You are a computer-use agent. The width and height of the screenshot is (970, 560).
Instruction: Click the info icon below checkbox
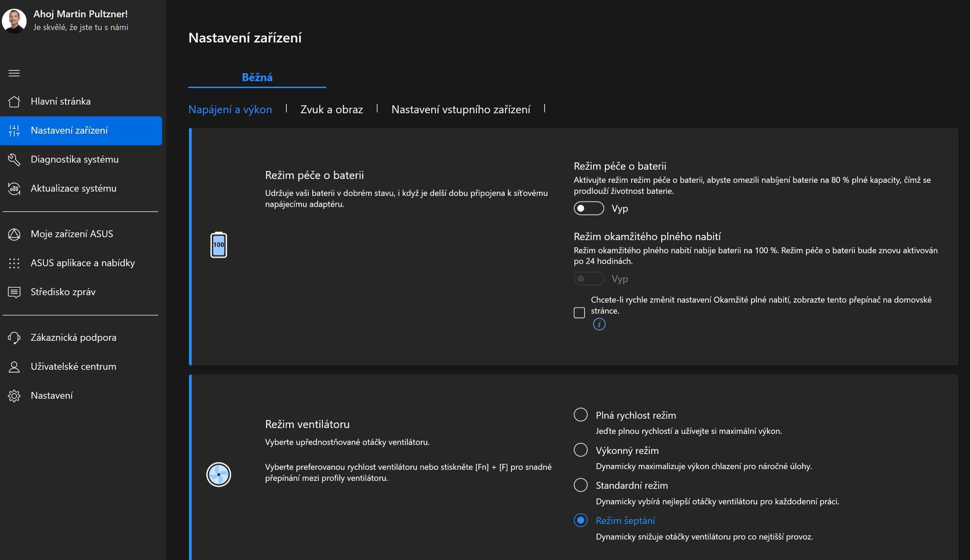point(599,324)
